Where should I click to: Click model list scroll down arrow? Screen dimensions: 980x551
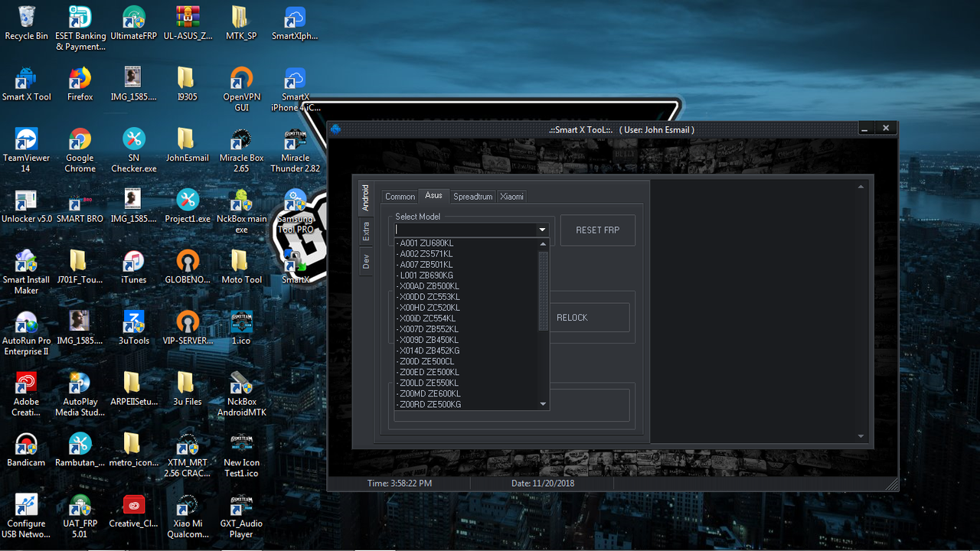[544, 404]
